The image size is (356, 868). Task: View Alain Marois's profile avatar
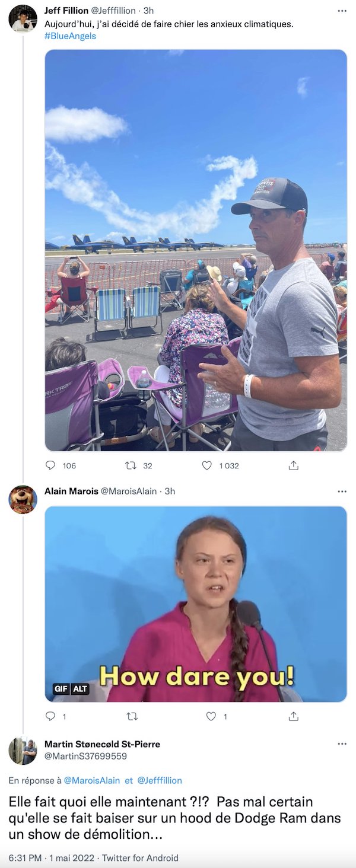pyautogui.click(x=23, y=499)
